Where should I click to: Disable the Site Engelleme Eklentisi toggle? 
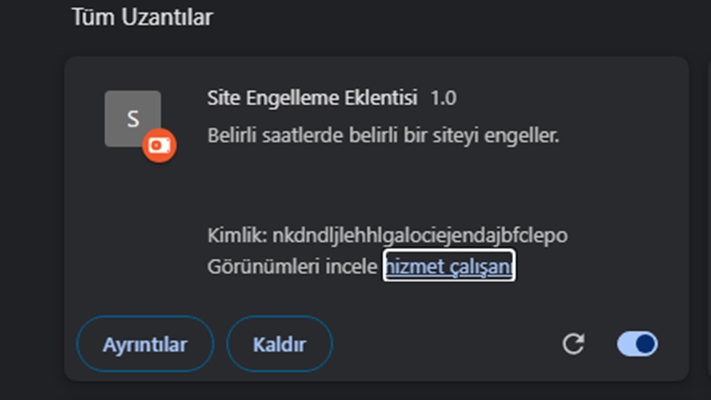pyautogui.click(x=637, y=344)
